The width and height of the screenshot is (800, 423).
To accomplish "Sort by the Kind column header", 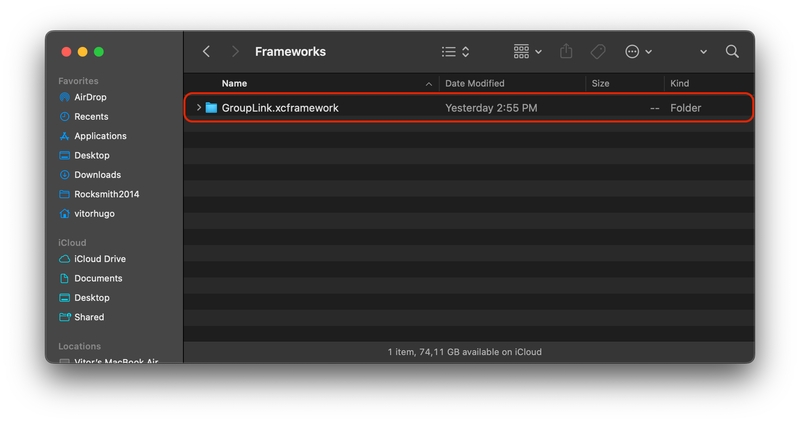I will tap(679, 84).
